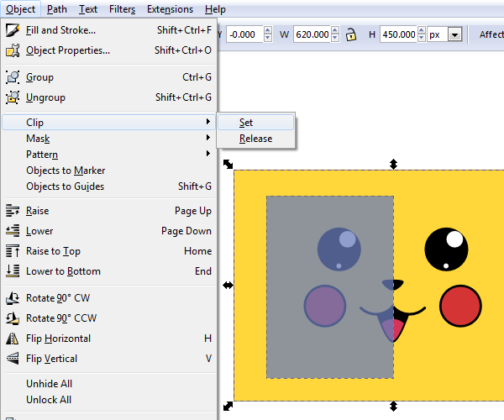Click the Y coordinate input field

point(245,34)
